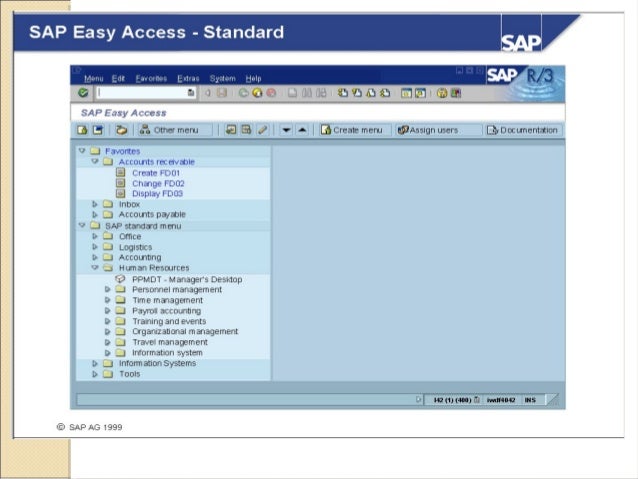Select the Information system folder under Human Resources

(167, 353)
